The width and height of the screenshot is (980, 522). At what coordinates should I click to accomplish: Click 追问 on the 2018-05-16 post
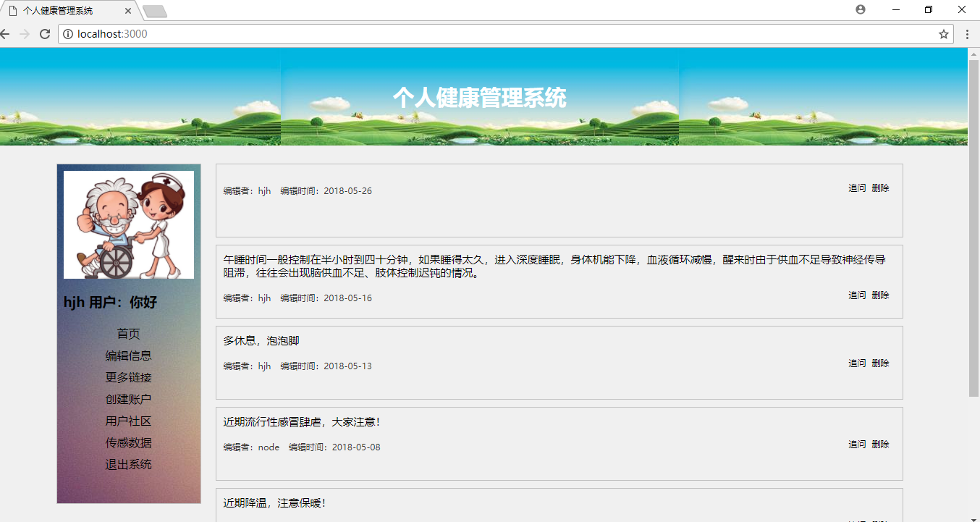[857, 295]
